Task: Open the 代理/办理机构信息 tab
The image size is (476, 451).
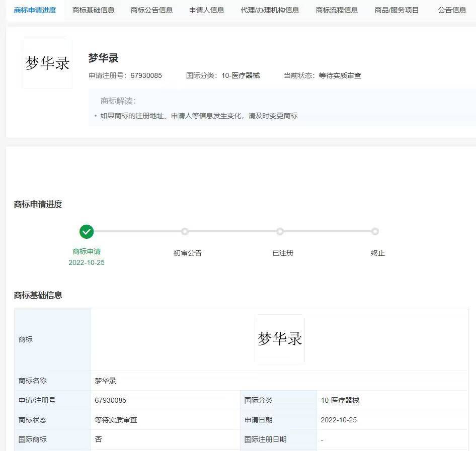Action: 270,10
